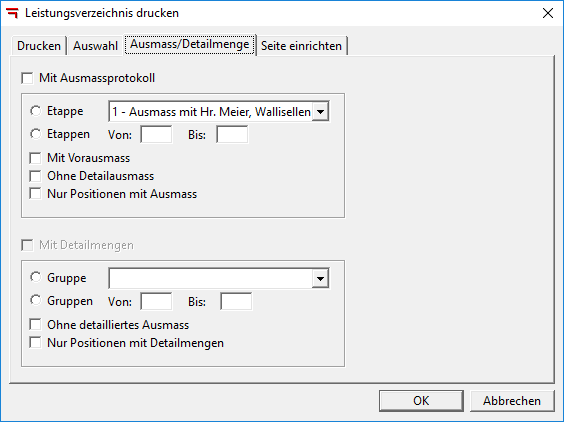This screenshot has width=564, height=422.
Task: Confirm with the OK button
Action: [x=421, y=401]
